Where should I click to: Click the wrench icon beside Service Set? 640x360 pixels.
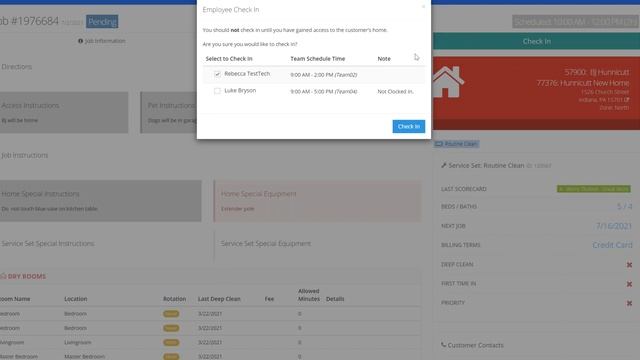(x=444, y=165)
